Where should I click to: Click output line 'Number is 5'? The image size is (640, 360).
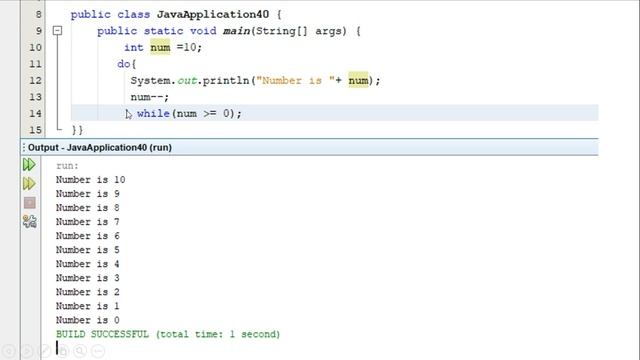click(x=88, y=250)
